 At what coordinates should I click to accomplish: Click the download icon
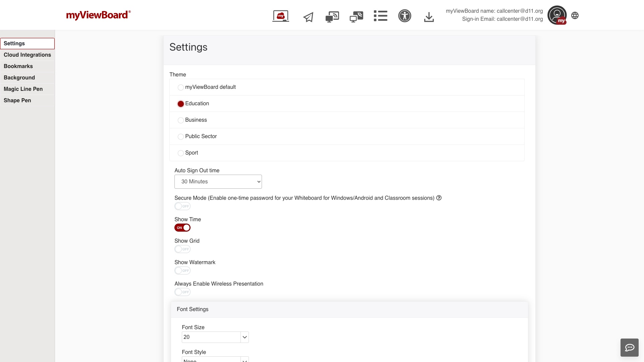point(429,17)
